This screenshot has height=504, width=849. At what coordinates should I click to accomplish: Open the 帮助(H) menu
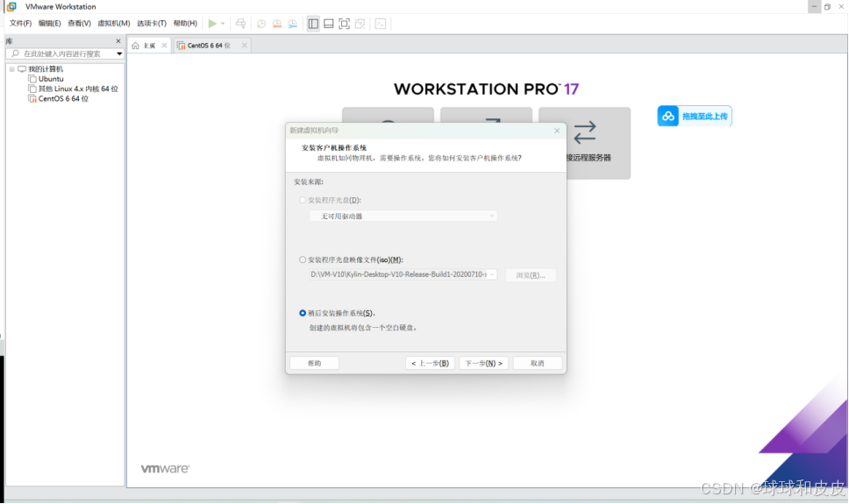point(185,24)
